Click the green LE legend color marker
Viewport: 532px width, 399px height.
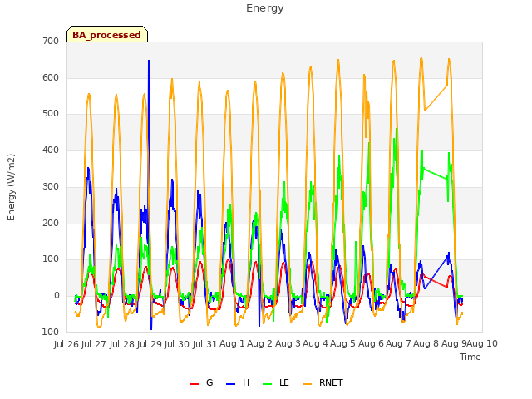268,384
